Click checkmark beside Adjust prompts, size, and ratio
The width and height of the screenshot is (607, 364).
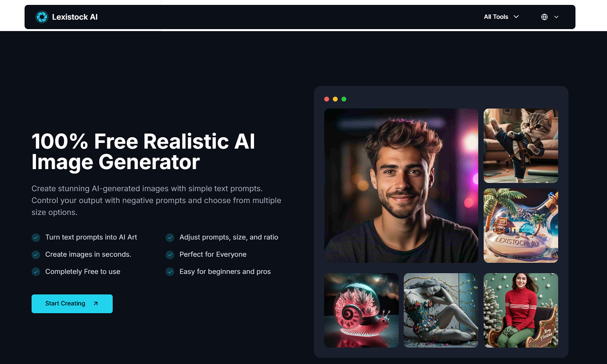[x=170, y=237]
